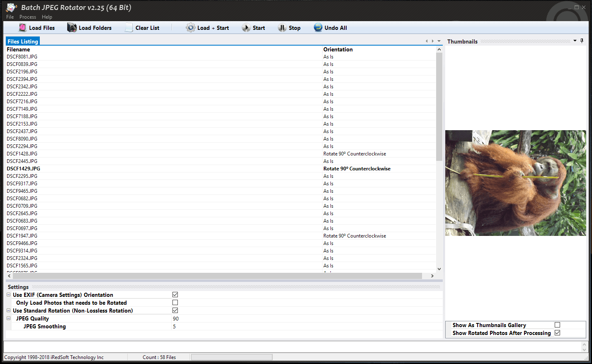This screenshot has height=364, width=592.
Task: Click DSCF1428 Rotate 90° Counterclockwise cell
Action: pyautogui.click(x=354, y=154)
